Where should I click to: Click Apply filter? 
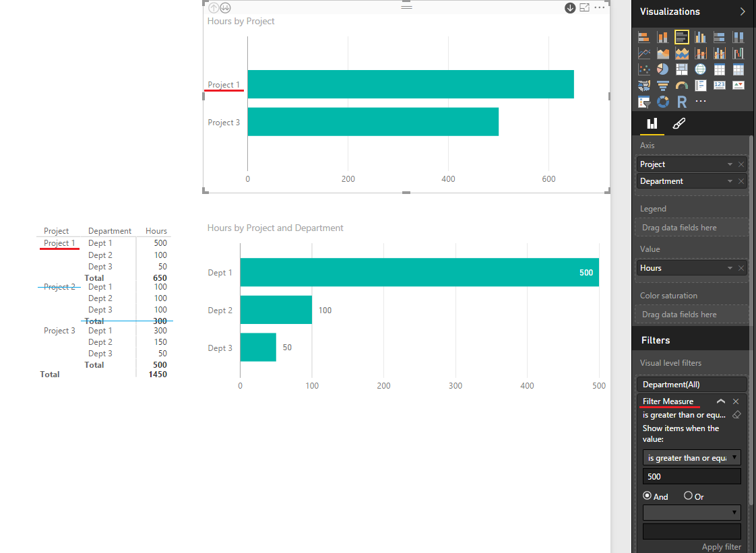click(x=721, y=547)
